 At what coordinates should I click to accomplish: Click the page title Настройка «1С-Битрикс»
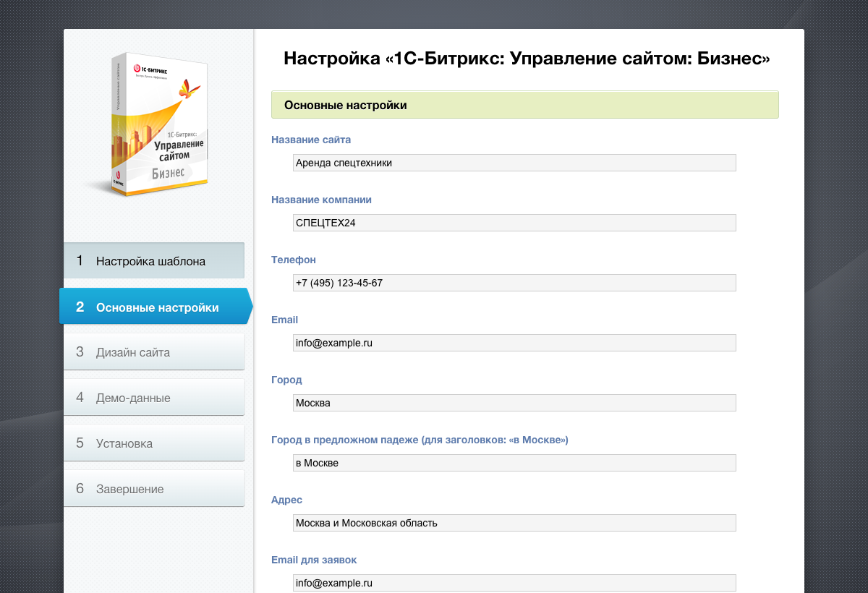coord(527,59)
